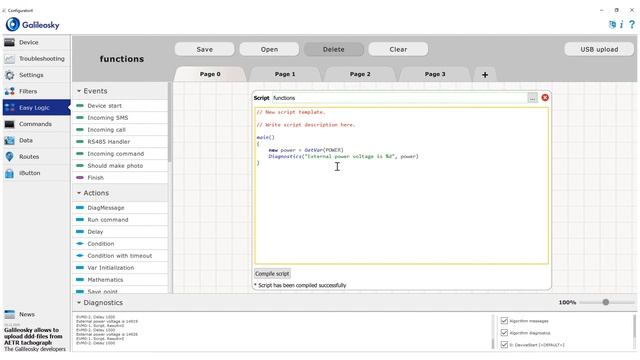The image size is (640, 360).
Task: Open the Troubleshooting chart icon
Action: tap(9, 59)
